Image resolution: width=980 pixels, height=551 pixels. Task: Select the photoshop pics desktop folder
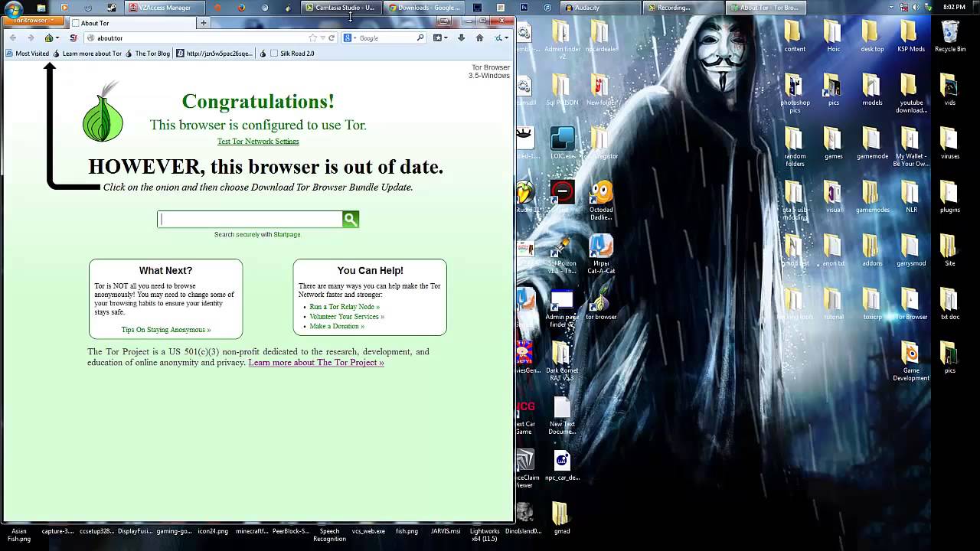tap(795, 93)
